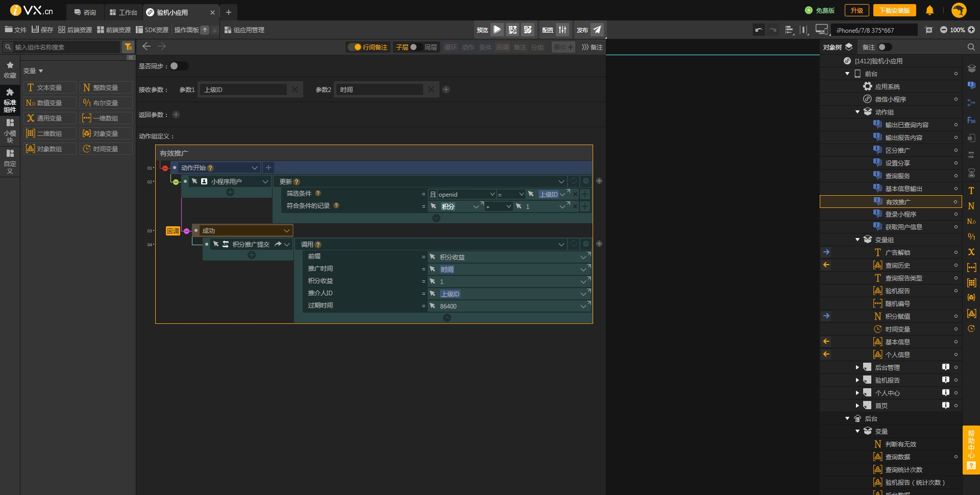Image resolution: width=980 pixels, height=495 pixels.
Task: Open the SDK资源 menu
Action: point(152,30)
